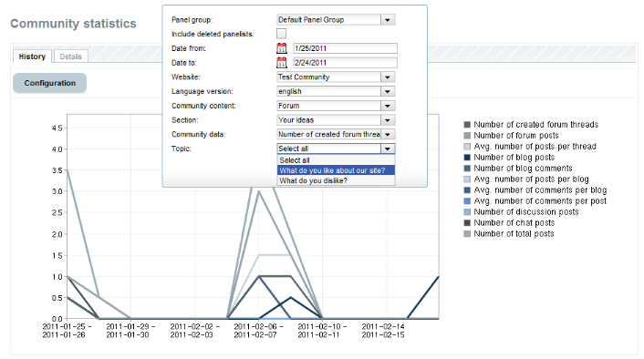Expand the Language version dropdown
The height and width of the screenshot is (359, 644).
coord(388,91)
